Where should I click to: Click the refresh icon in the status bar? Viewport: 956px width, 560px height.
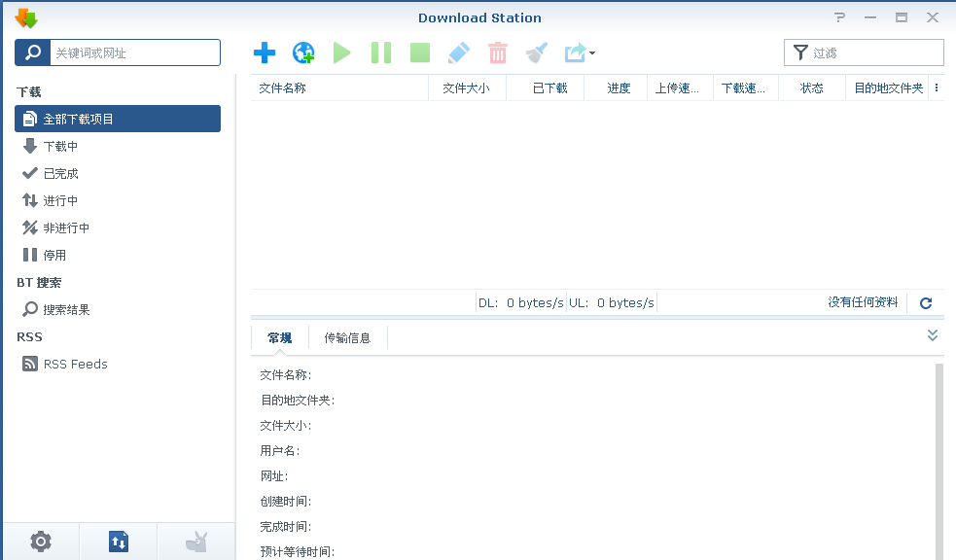click(x=926, y=303)
